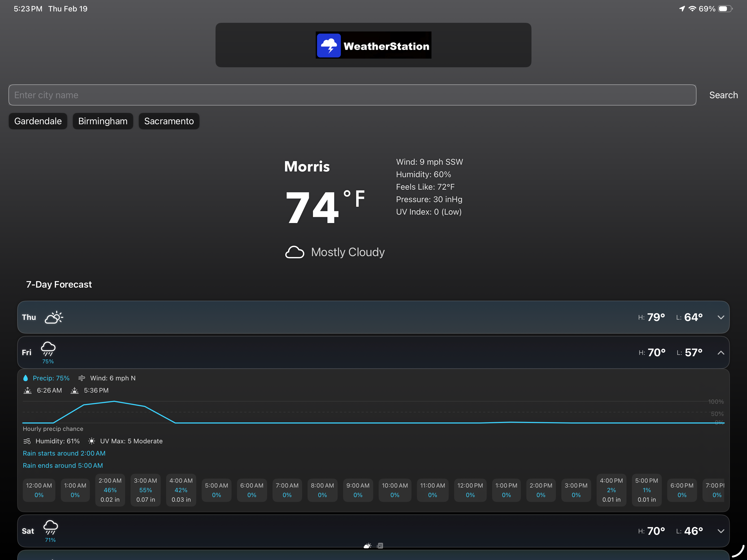Tap the Mostly Cloudy condition icon
This screenshot has height=560, width=747.
pyautogui.click(x=295, y=252)
